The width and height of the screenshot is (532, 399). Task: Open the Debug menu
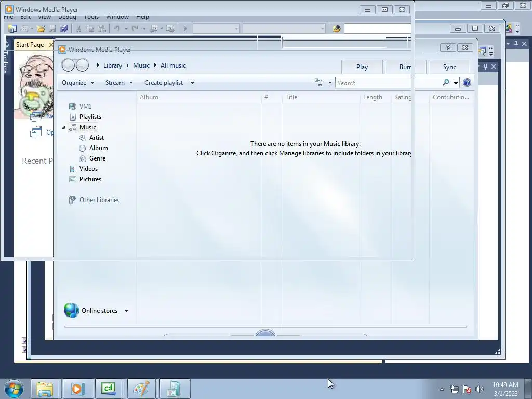tap(67, 17)
